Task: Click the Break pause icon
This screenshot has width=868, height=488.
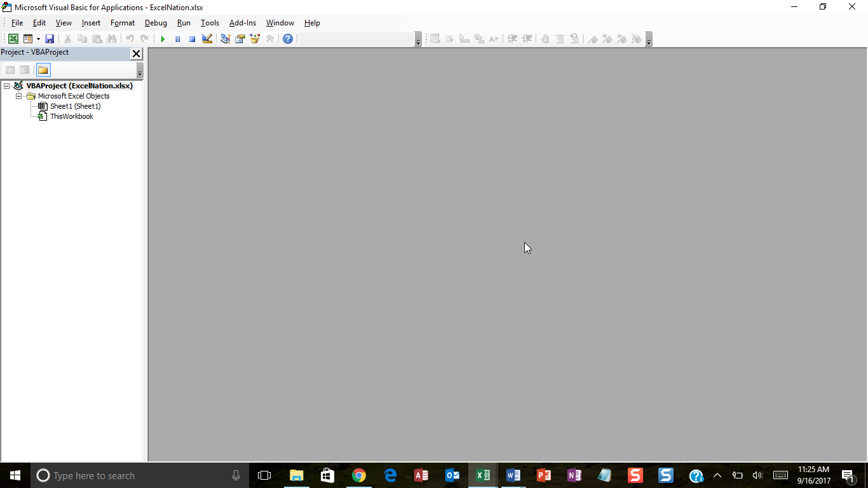Action: pyautogui.click(x=177, y=39)
